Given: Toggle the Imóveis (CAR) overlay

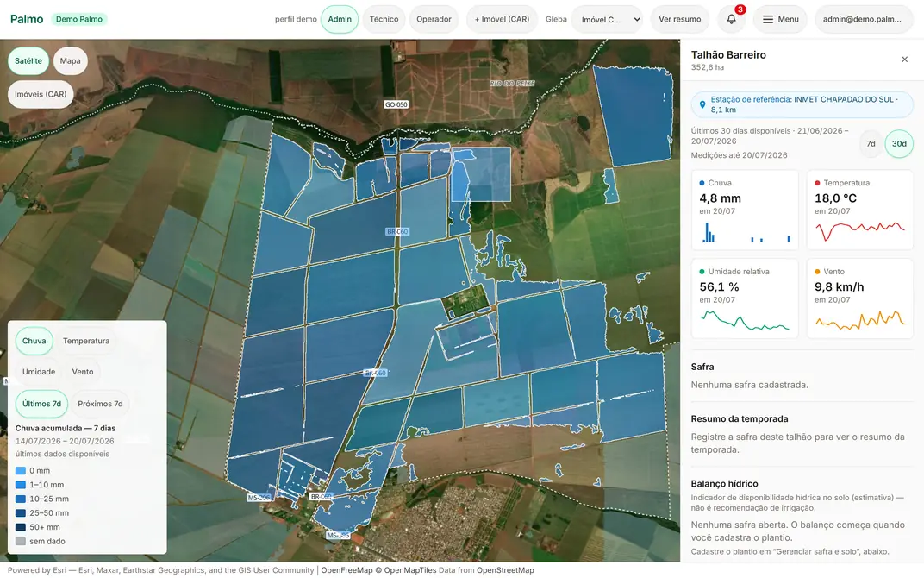Looking at the screenshot, I should [x=41, y=94].
